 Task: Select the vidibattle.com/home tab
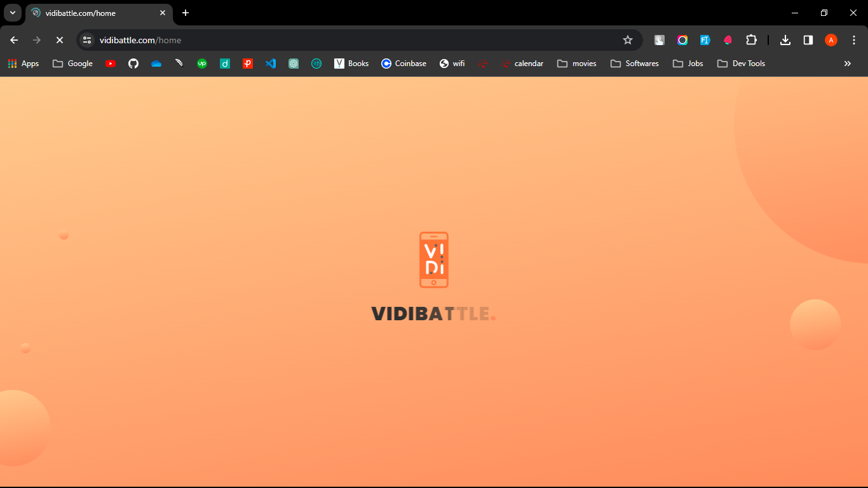pyautogui.click(x=99, y=13)
